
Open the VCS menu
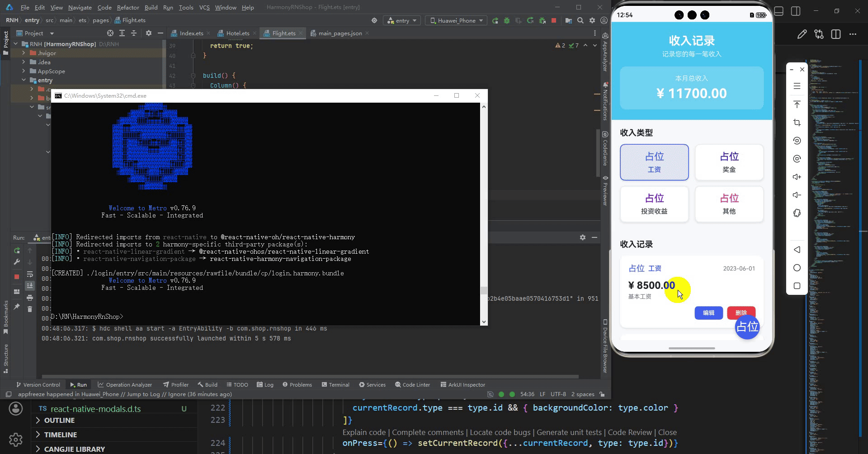click(x=204, y=7)
